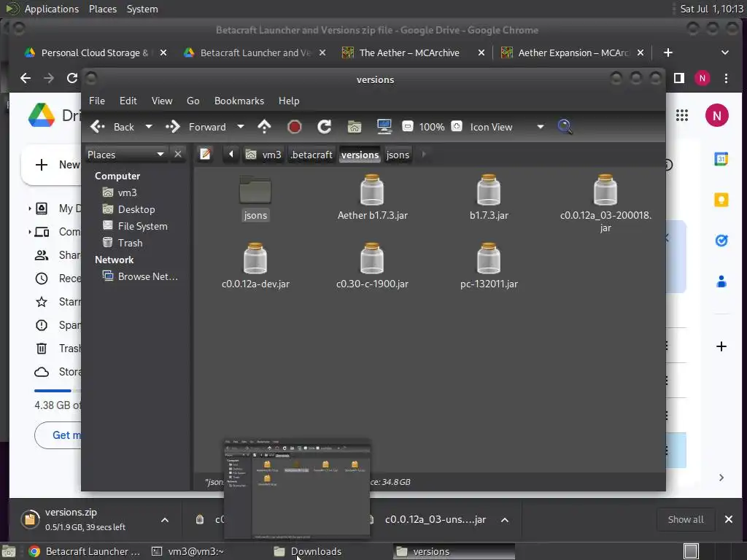
Task: Select the jsons folder icon
Action: pos(255,190)
